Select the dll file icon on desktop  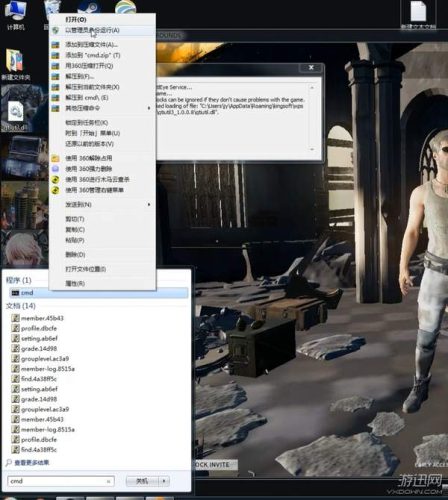(16, 115)
